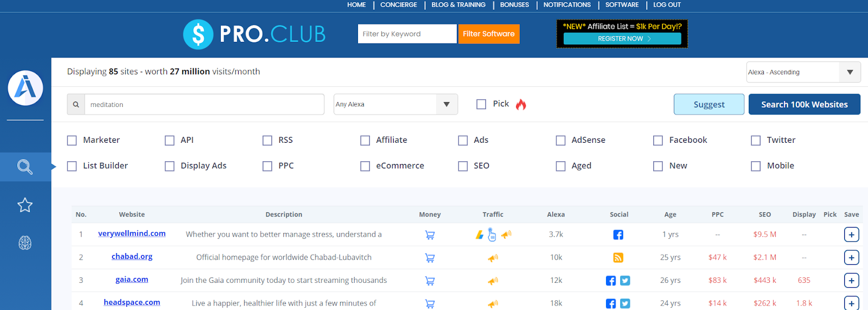Click chabad.org shopping cart icon
The height and width of the screenshot is (310, 868).
click(x=430, y=258)
